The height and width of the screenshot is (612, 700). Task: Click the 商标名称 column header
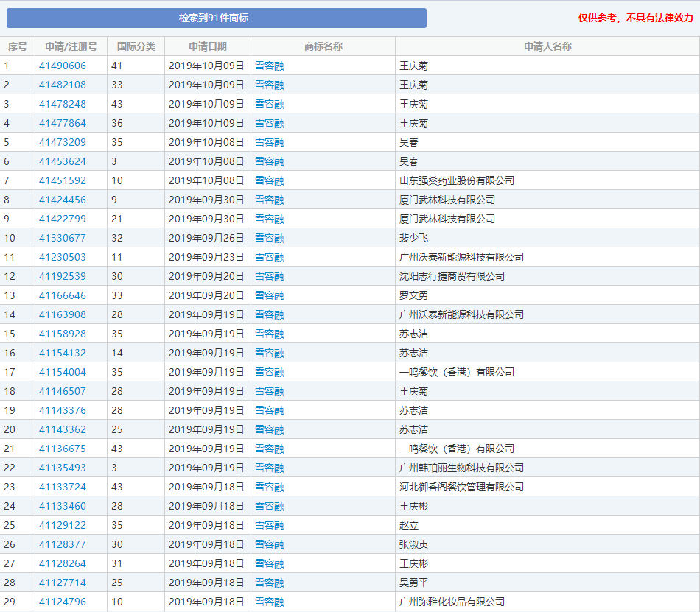tap(323, 46)
